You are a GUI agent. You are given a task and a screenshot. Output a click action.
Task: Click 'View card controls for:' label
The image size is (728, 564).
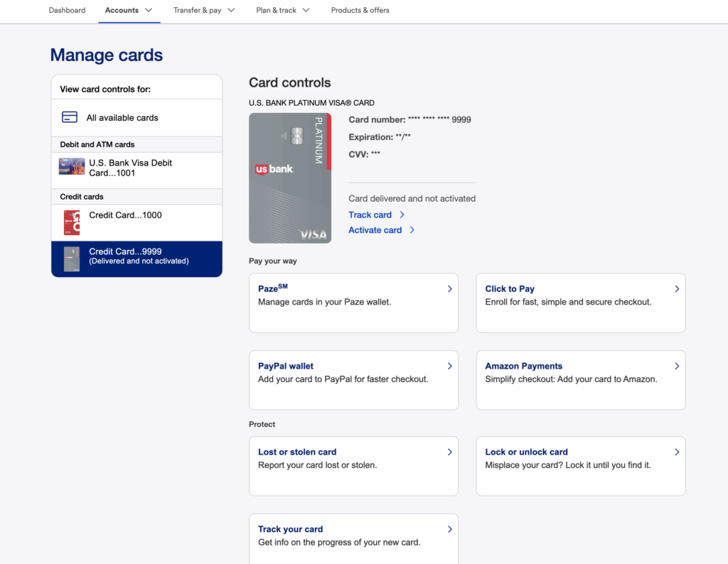click(105, 89)
